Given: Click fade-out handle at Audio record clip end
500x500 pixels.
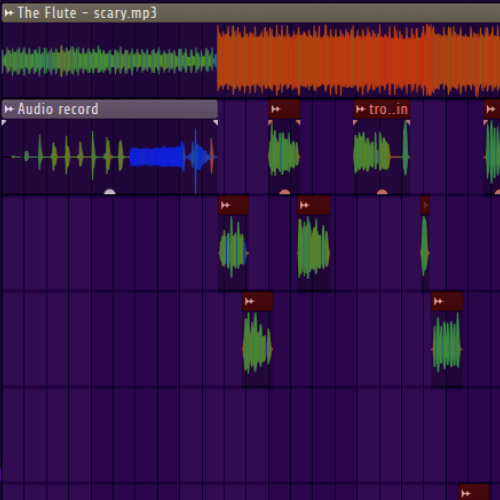Looking at the screenshot, I should (215, 123).
